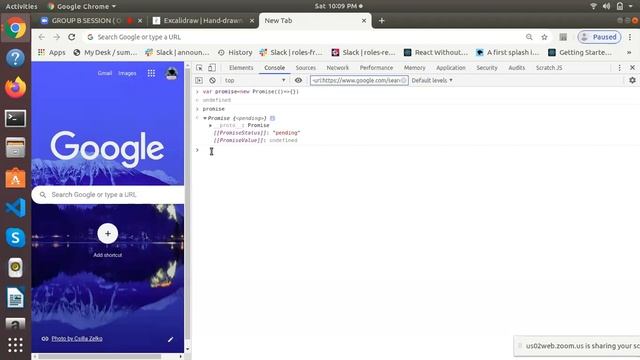Screen dimensions: 640x360
Task: Click the zoom magnifier icon in the address bar
Action: click(x=529, y=37)
